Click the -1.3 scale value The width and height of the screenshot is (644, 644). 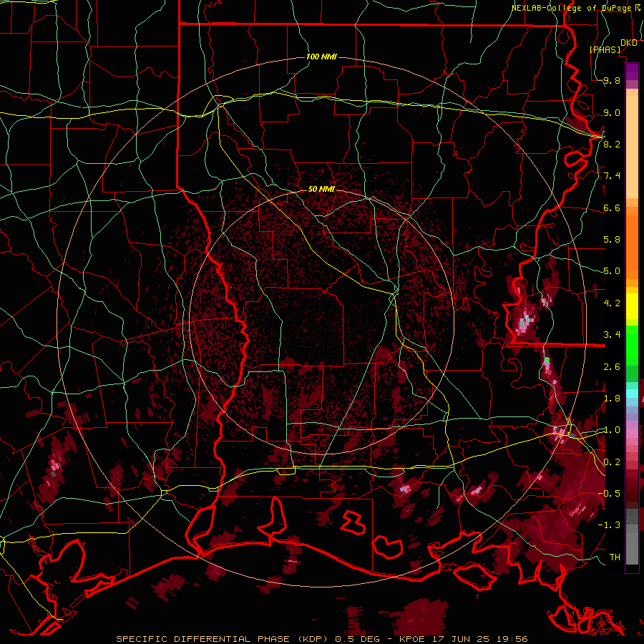609,525
